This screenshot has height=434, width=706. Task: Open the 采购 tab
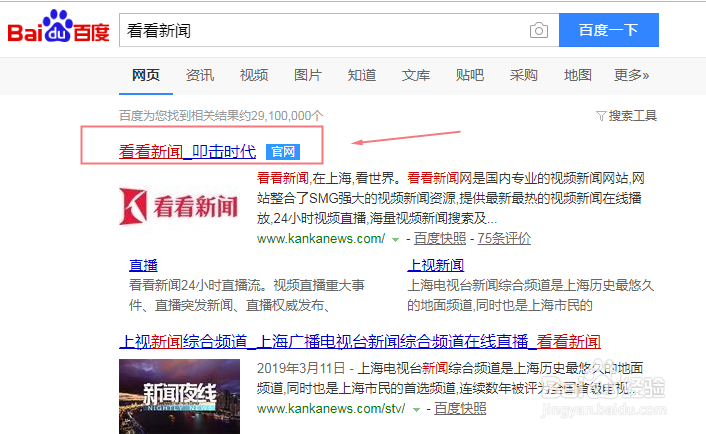pyautogui.click(x=524, y=75)
